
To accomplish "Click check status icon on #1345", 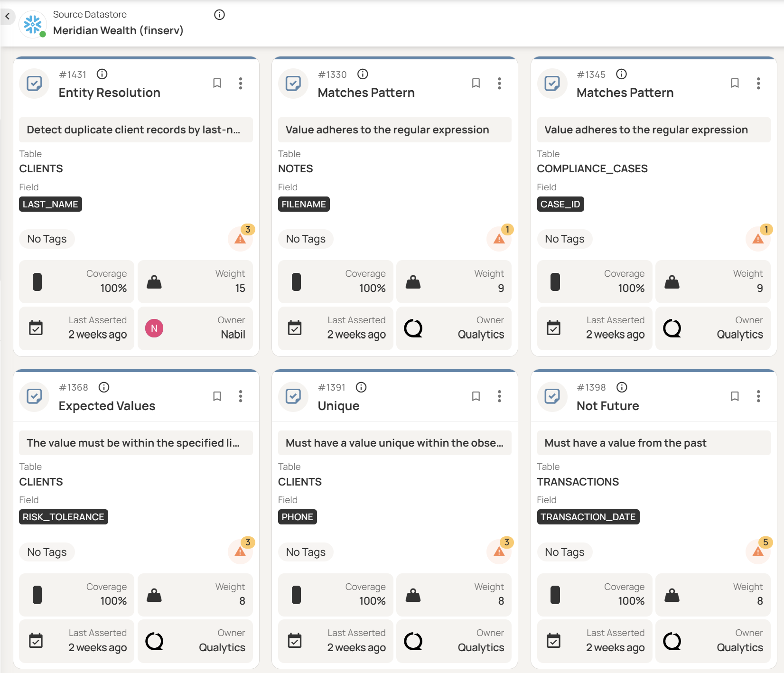I will click(x=552, y=84).
